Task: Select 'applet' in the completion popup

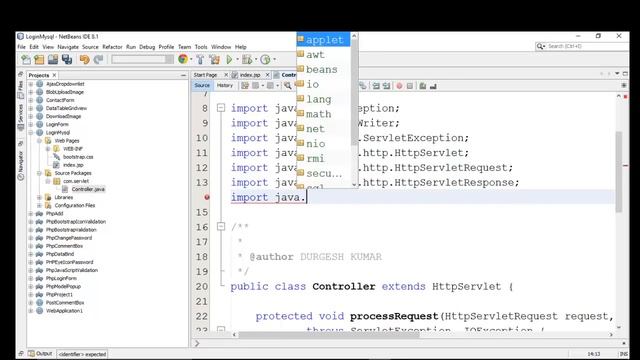Action: tap(323, 40)
